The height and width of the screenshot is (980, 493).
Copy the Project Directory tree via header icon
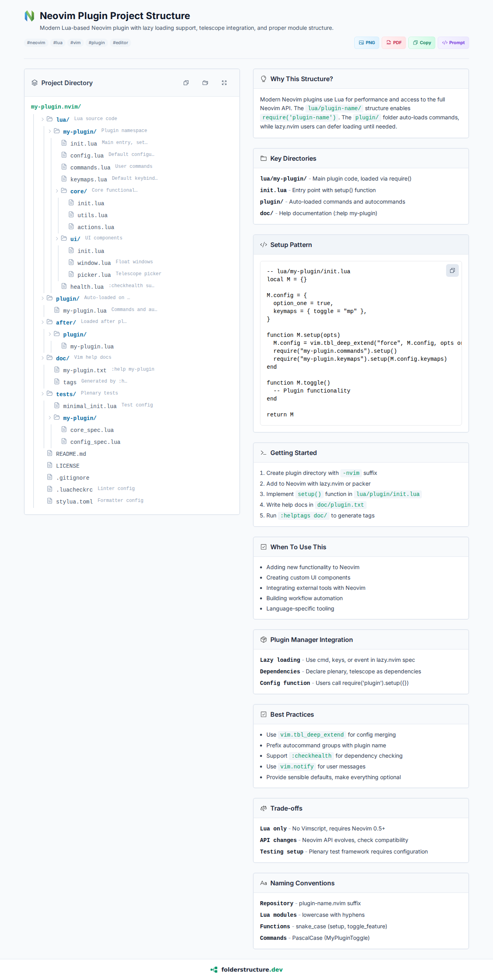coord(186,83)
